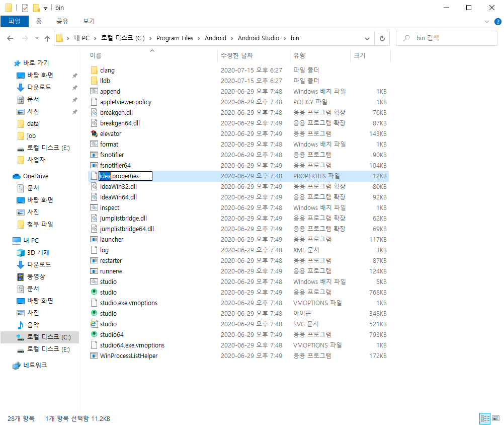Screen dimensions: 504x425
Task: Expand the address bar history dropdown
Action: tap(367, 38)
